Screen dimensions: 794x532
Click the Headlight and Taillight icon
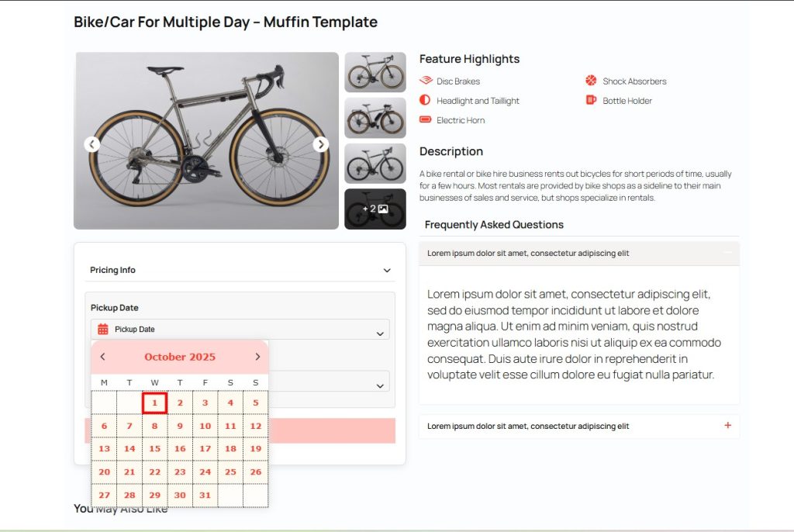point(426,100)
